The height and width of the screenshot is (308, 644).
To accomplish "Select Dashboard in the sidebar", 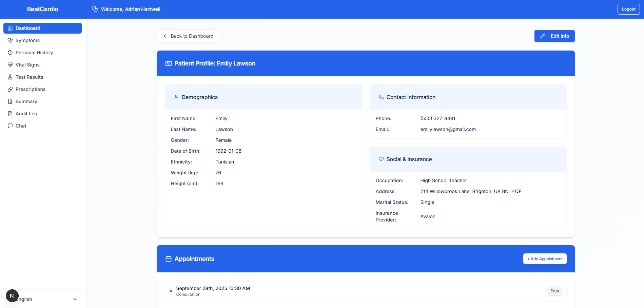I will tap(28, 28).
